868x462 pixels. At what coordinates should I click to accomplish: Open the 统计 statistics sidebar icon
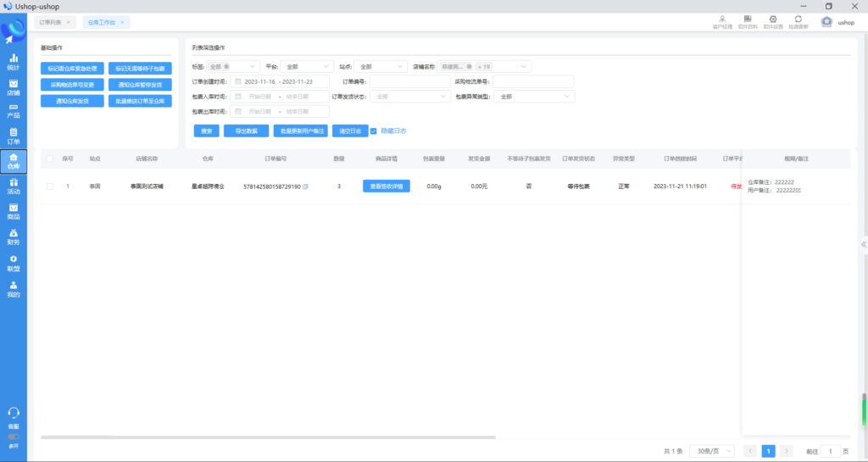(x=13, y=61)
